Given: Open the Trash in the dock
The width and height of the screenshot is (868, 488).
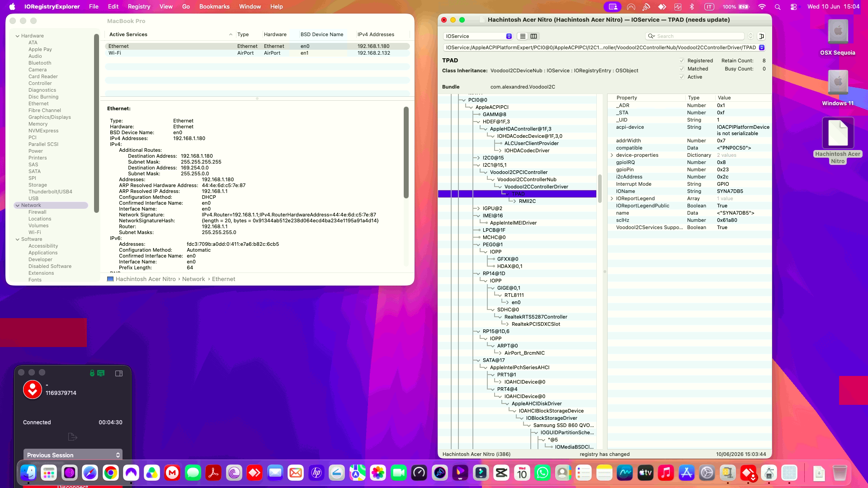Looking at the screenshot, I should point(840,473).
